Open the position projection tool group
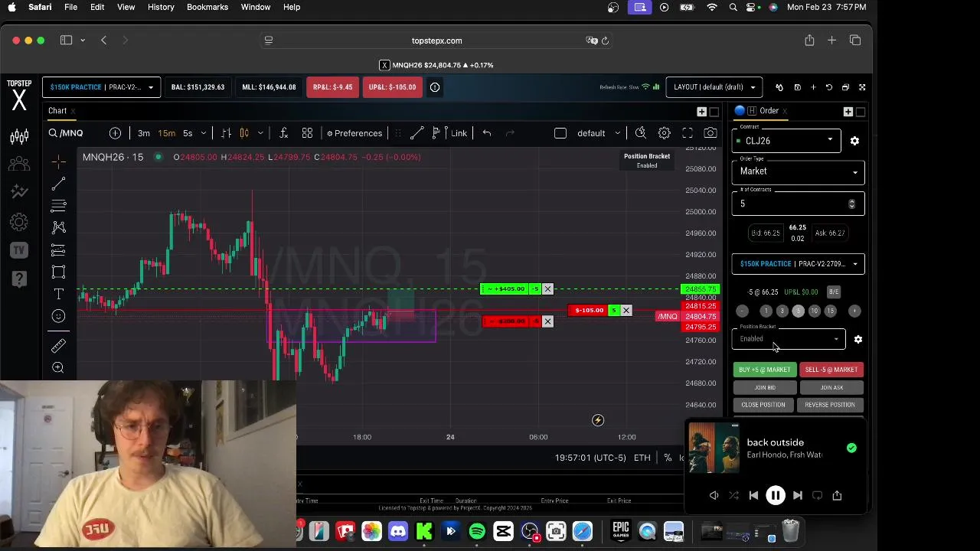 (58, 249)
